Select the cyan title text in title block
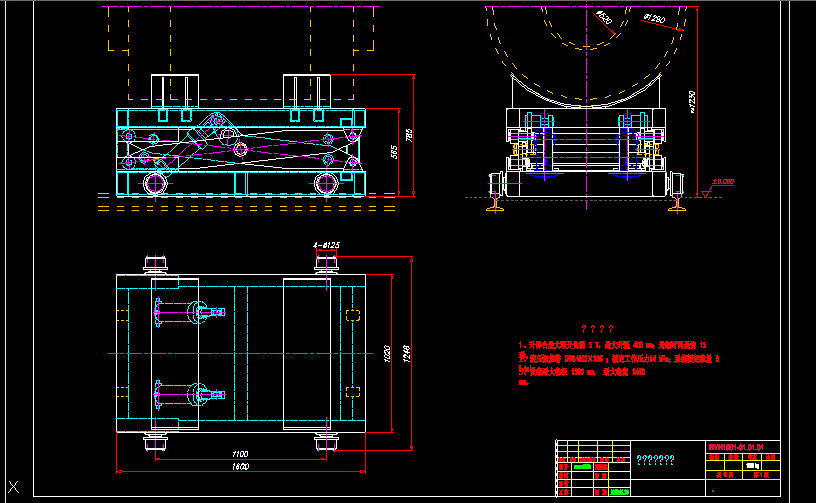 point(655,460)
